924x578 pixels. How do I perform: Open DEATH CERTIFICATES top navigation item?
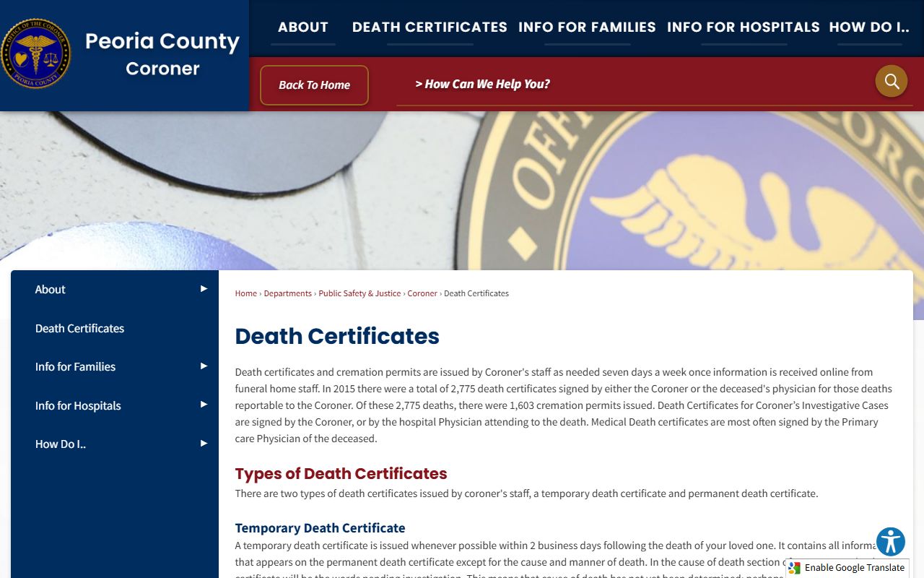tap(430, 27)
